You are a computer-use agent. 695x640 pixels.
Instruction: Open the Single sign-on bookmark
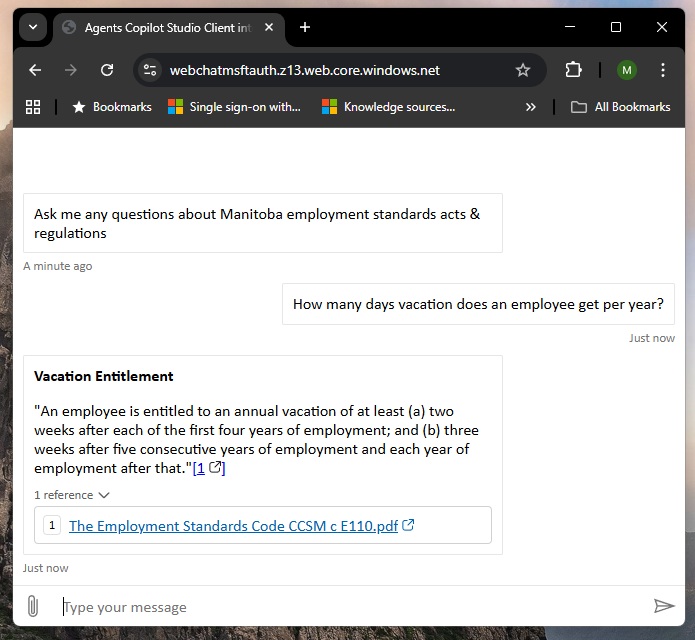234,107
